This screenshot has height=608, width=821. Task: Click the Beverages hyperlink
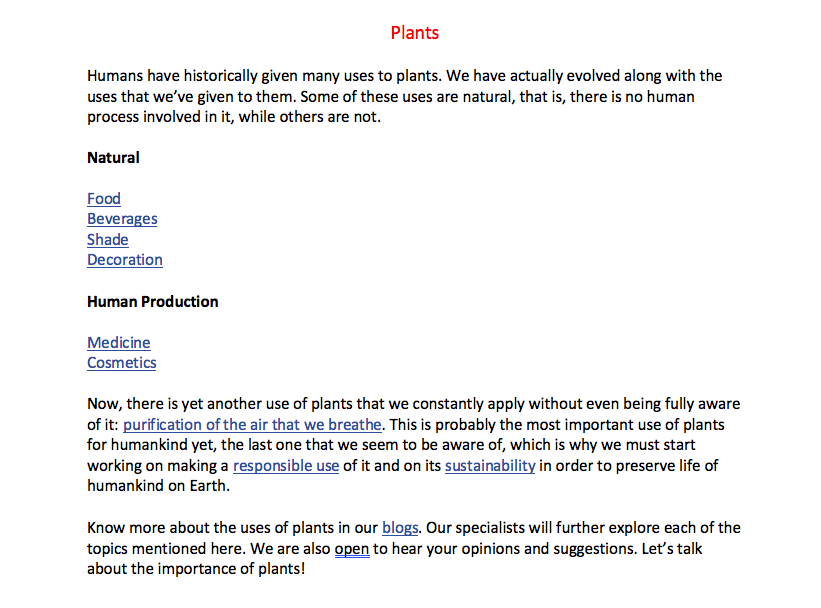click(122, 219)
